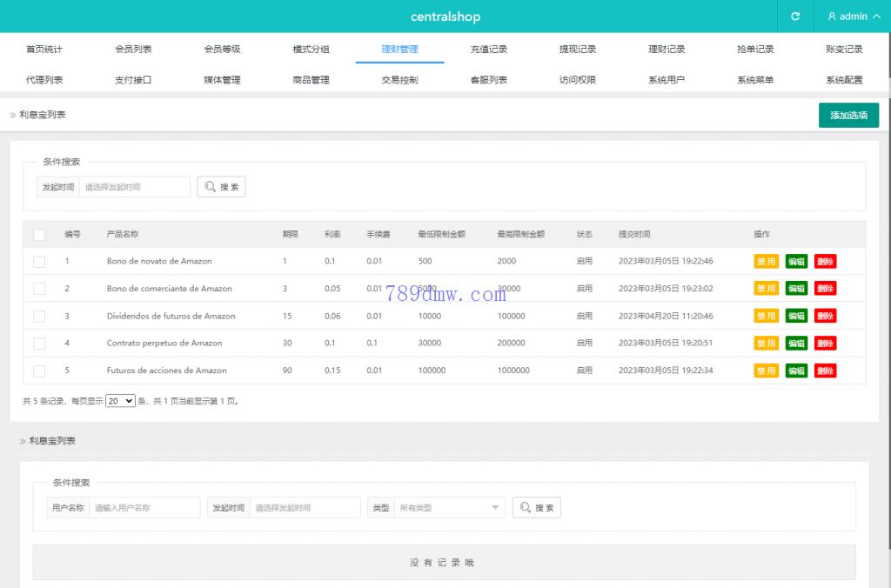Viewport: 891px width, 588px height.
Task: Click the first 发起时间 date input field
Action: (135, 187)
